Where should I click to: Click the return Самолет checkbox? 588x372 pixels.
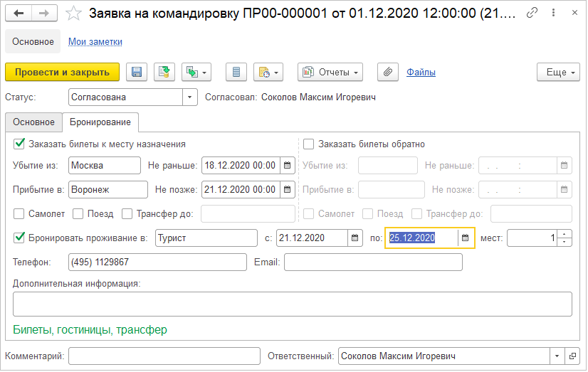tap(308, 214)
